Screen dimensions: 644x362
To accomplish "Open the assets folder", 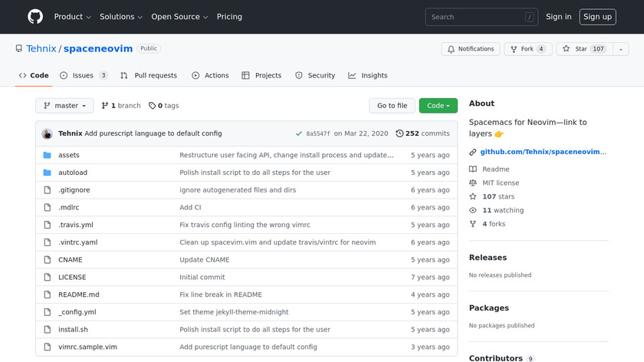I will click(68, 155).
